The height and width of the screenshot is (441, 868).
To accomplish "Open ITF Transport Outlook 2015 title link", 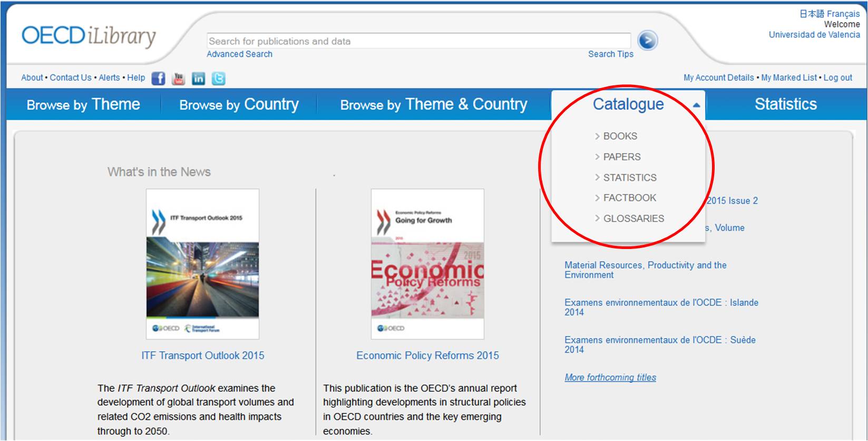I will point(203,356).
